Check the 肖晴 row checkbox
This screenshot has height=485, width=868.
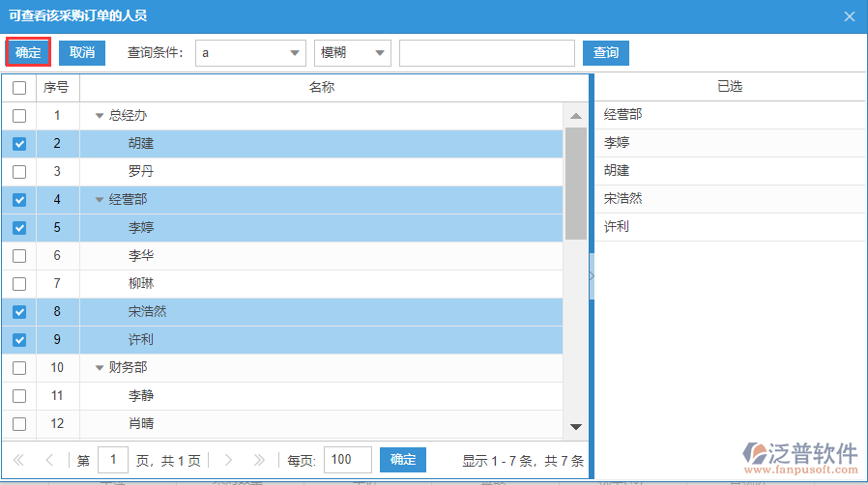coord(19,423)
